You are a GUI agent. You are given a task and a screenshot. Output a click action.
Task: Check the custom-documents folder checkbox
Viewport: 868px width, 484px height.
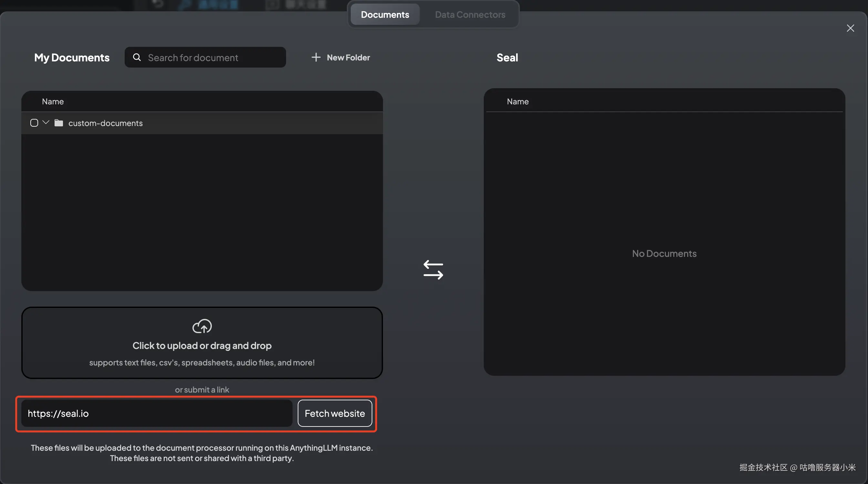(34, 123)
